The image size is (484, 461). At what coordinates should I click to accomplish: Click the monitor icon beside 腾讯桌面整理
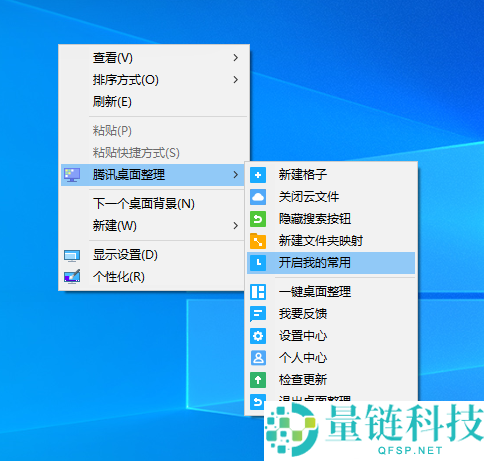pyautogui.click(x=72, y=175)
